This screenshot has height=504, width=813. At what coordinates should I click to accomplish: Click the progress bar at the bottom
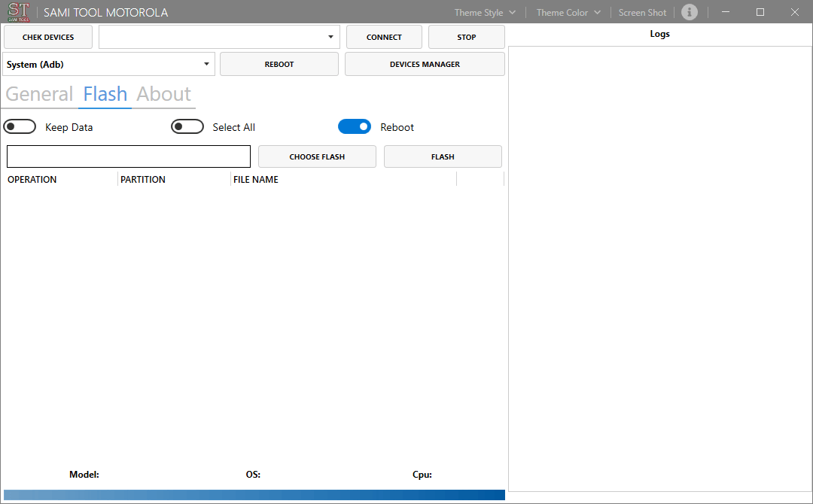[x=254, y=494]
